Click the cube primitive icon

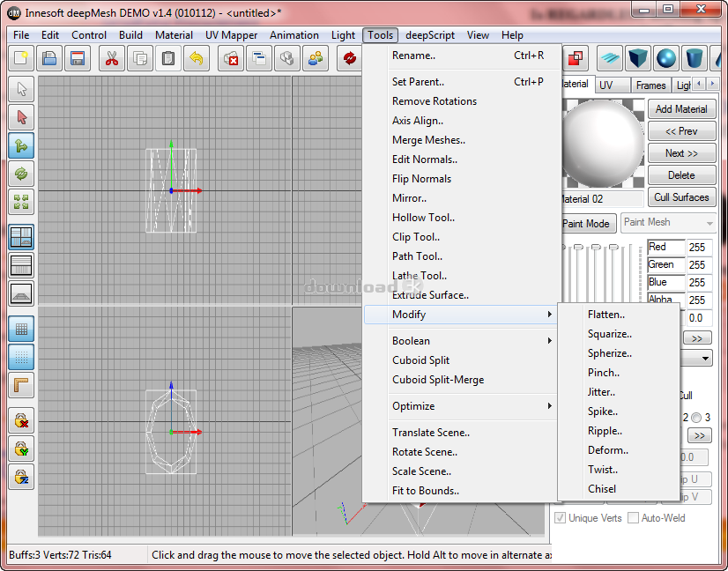point(637,58)
